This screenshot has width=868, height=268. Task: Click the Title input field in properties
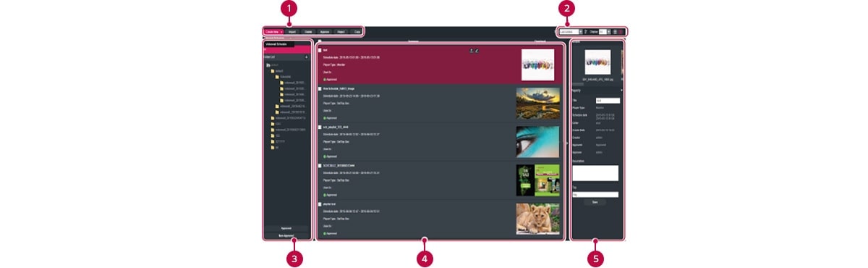click(608, 101)
